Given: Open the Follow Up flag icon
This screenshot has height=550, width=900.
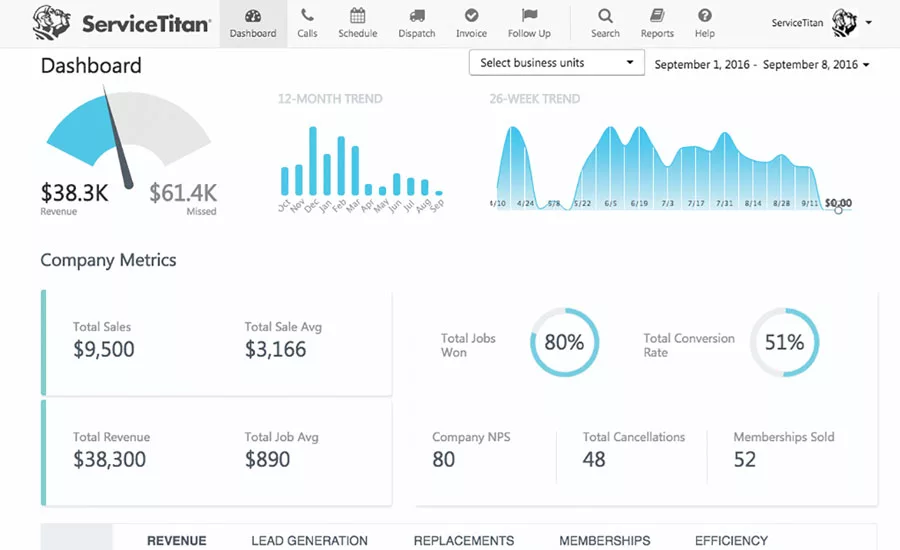Looking at the screenshot, I should pos(529,15).
